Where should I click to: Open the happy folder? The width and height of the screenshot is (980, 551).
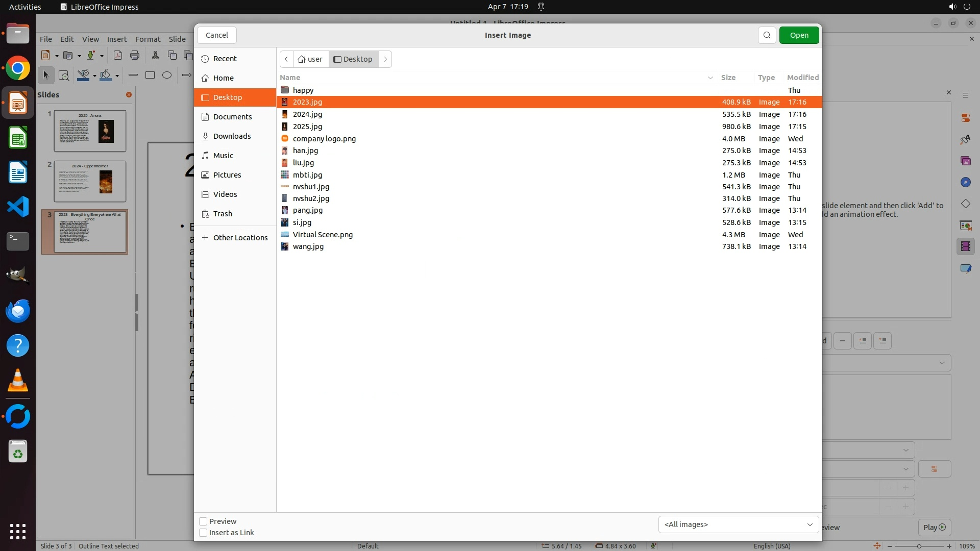(x=303, y=90)
